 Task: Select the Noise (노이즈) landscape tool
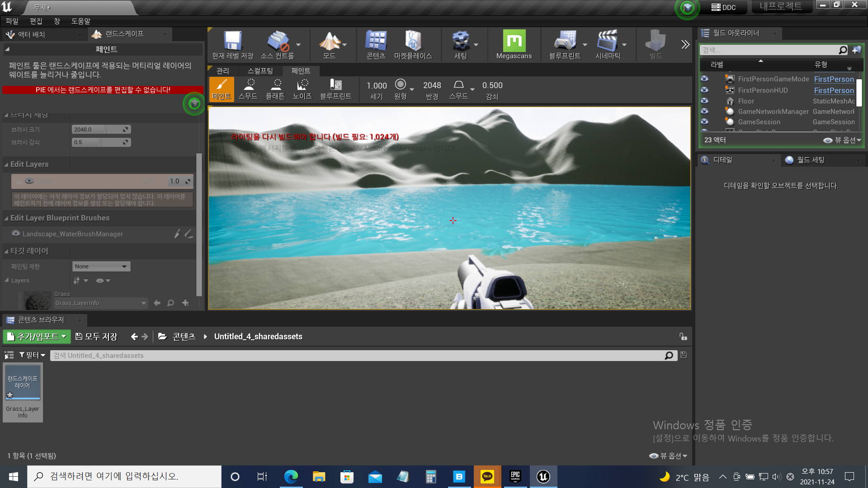pos(302,89)
